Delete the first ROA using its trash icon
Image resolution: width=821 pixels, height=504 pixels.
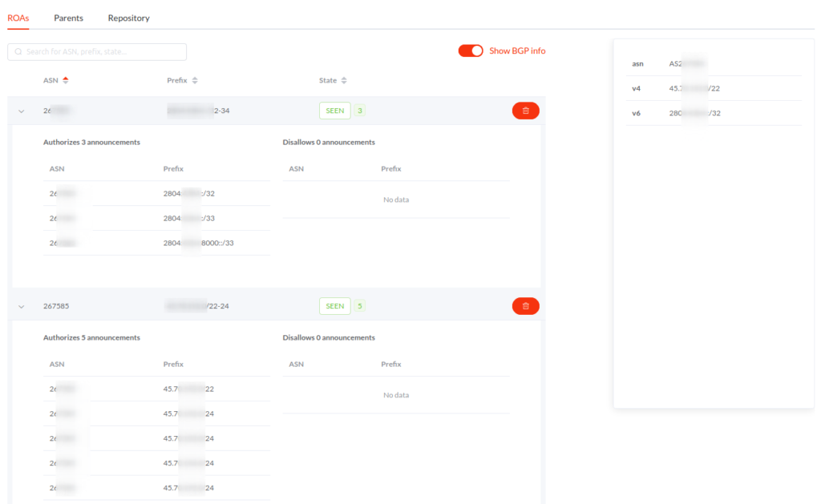[525, 110]
